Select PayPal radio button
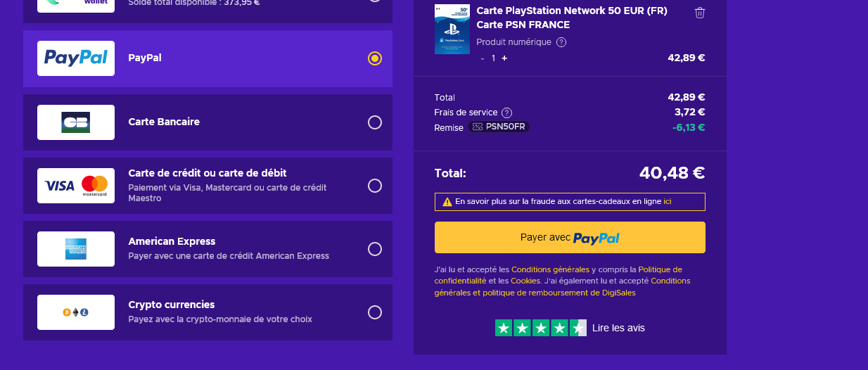 (375, 58)
